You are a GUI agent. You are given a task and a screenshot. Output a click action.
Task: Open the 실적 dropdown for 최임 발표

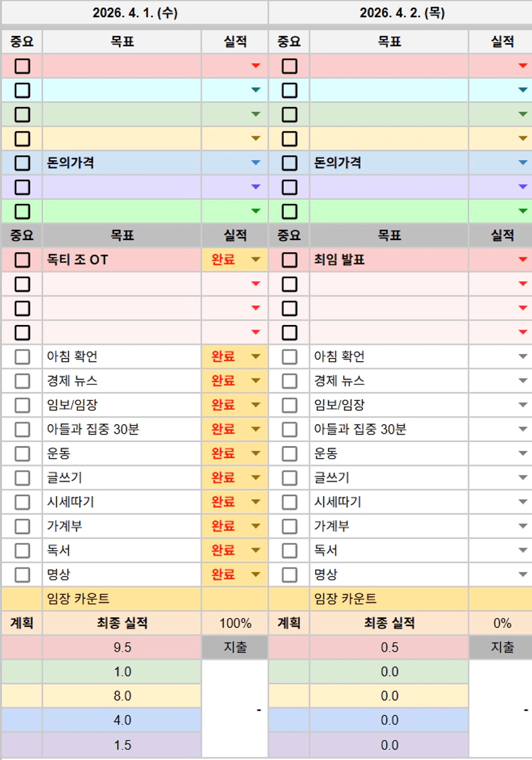click(x=523, y=260)
